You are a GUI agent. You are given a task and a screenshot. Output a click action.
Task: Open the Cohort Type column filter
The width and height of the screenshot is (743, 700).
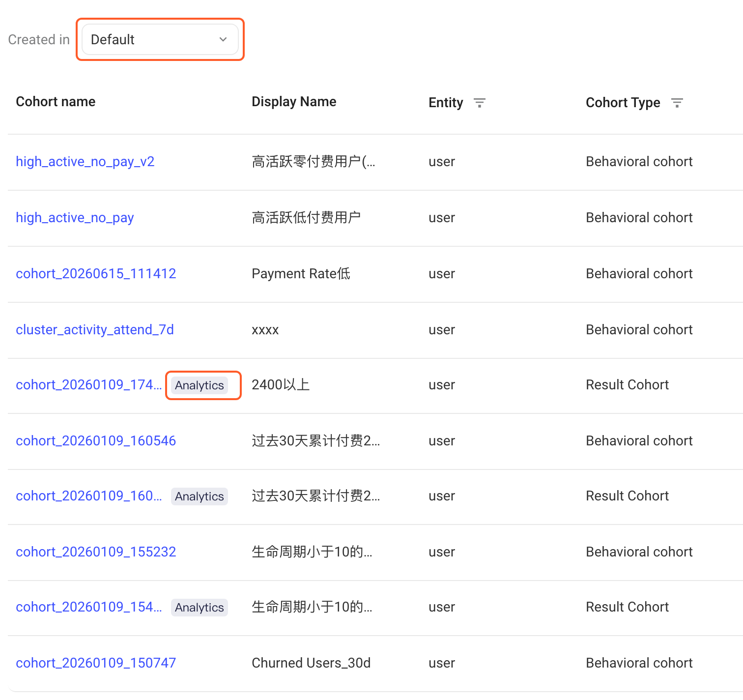click(677, 103)
